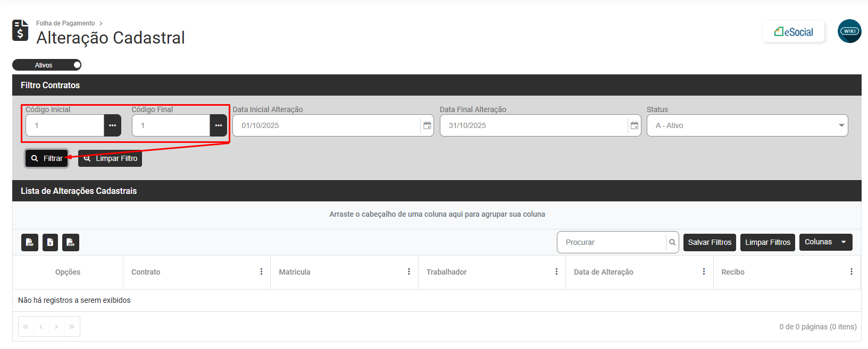
Task: Open the Recibo column menu
Action: click(x=851, y=272)
